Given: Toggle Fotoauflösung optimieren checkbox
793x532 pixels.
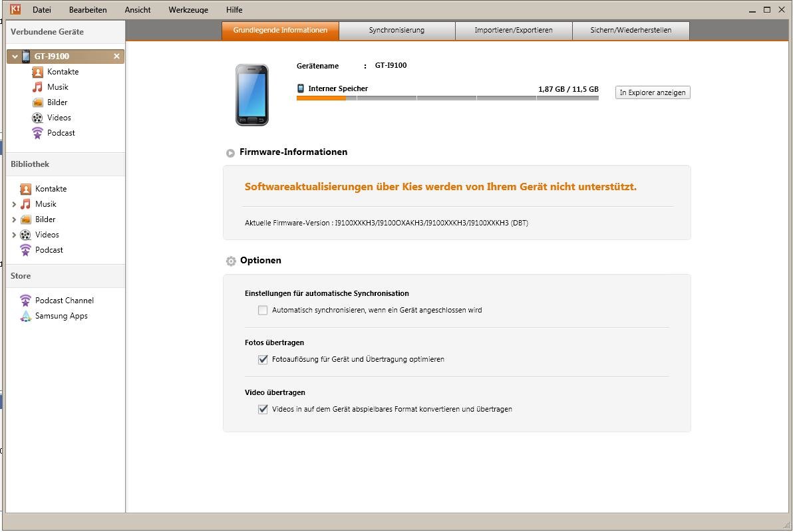Looking at the screenshot, I should [x=263, y=360].
